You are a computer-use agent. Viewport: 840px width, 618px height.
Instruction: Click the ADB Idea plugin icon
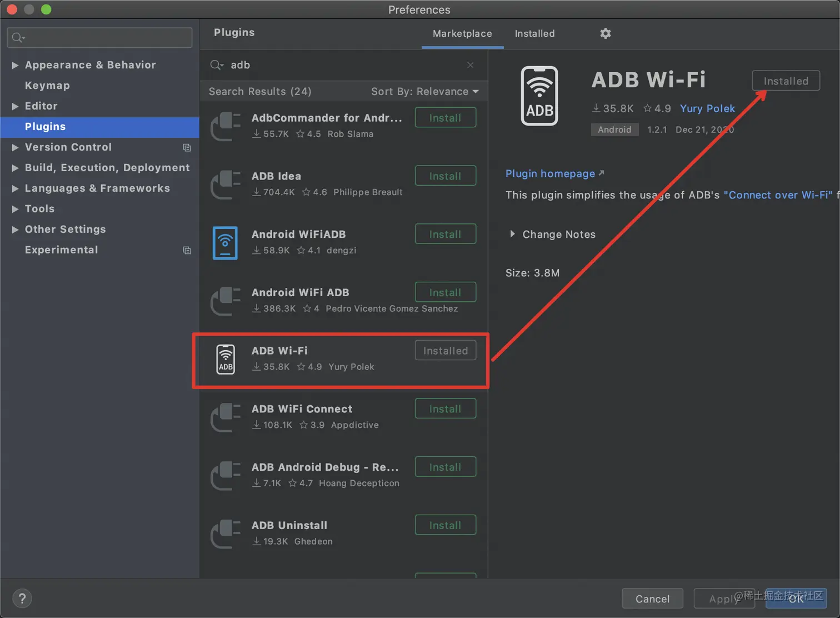[226, 185]
